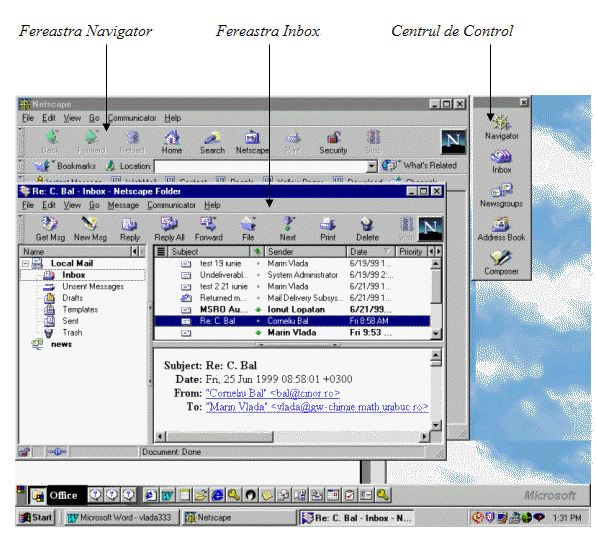
Task: Select the Inbox folder
Action: click(73, 275)
